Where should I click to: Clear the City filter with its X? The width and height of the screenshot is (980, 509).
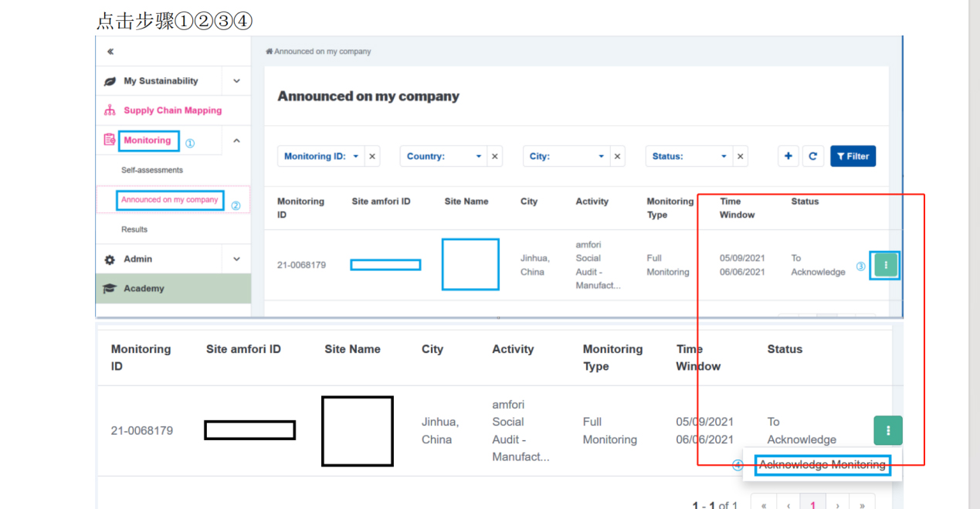pyautogui.click(x=618, y=156)
